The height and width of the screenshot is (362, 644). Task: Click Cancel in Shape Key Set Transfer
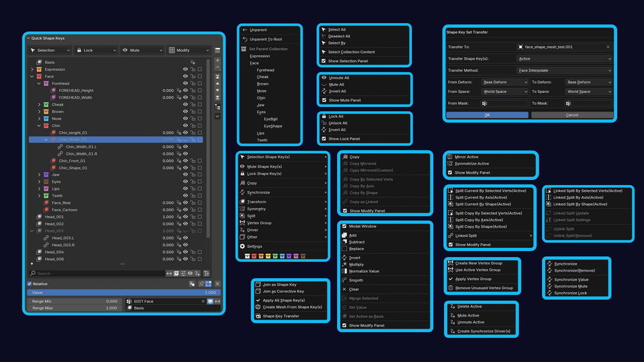572,115
